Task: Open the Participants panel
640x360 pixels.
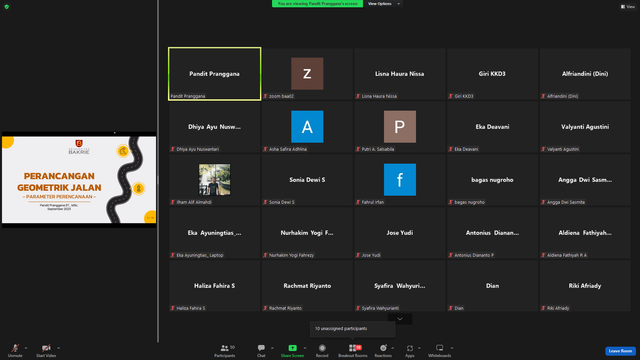Action: 225,350
